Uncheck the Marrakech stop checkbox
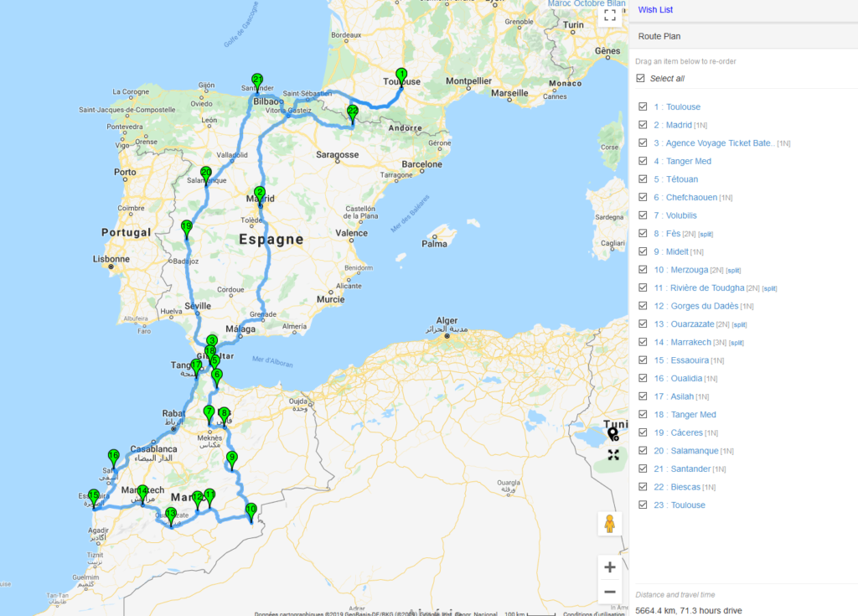Screen dimensions: 858x616 643,342
